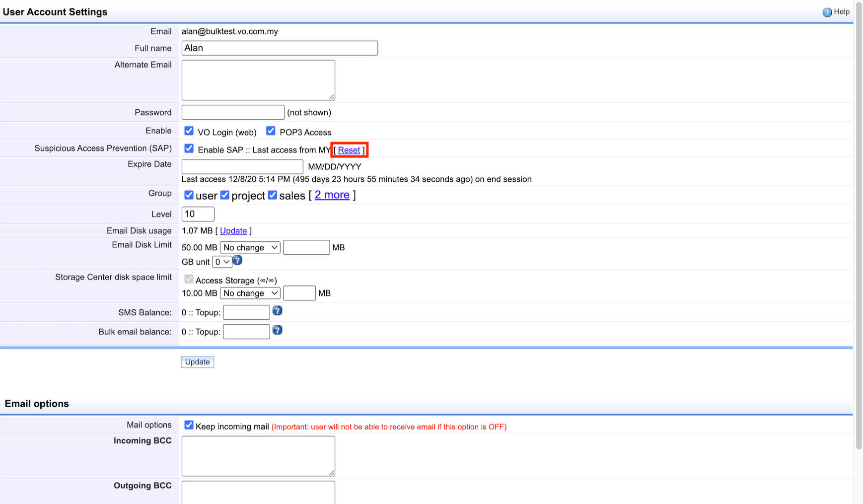This screenshot has height=504, width=863.
Task: Toggle the POP3 Access checkbox
Action: click(271, 131)
